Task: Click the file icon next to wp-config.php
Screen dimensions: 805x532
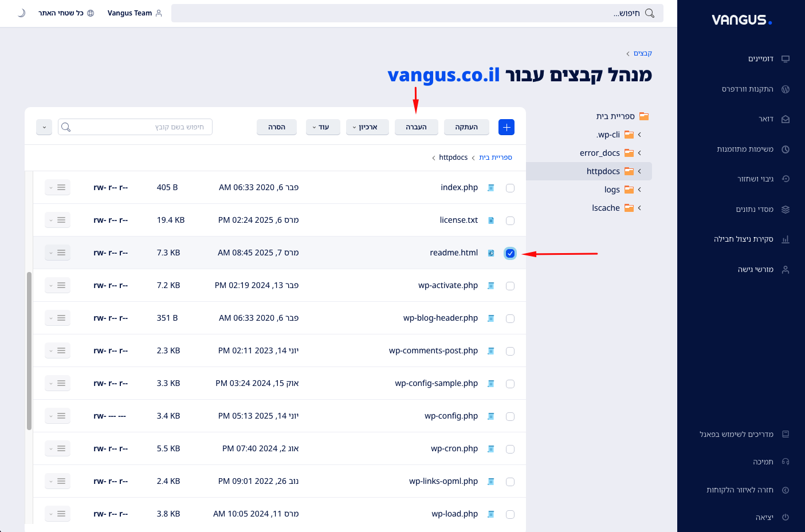Action: click(491, 416)
